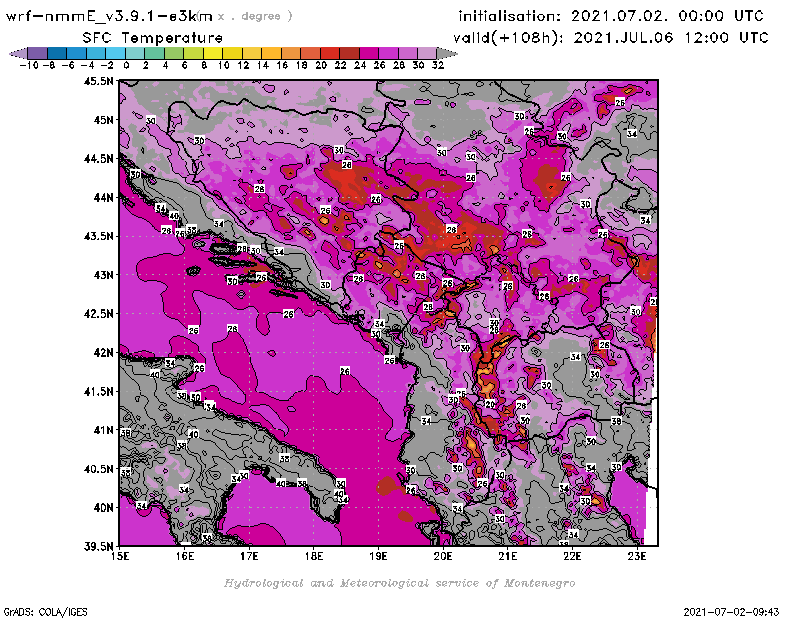Click the "41.5N" latitude label
This screenshot has height=618, width=800.
[98, 391]
